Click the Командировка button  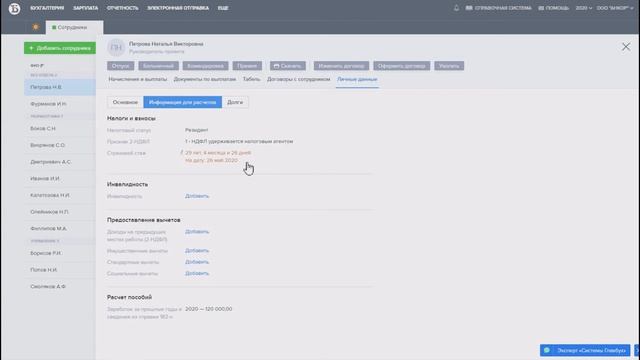tap(205, 66)
